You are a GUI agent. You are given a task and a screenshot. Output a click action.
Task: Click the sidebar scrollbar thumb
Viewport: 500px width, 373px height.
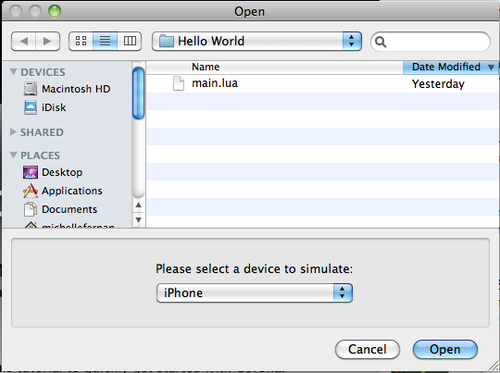(138, 93)
